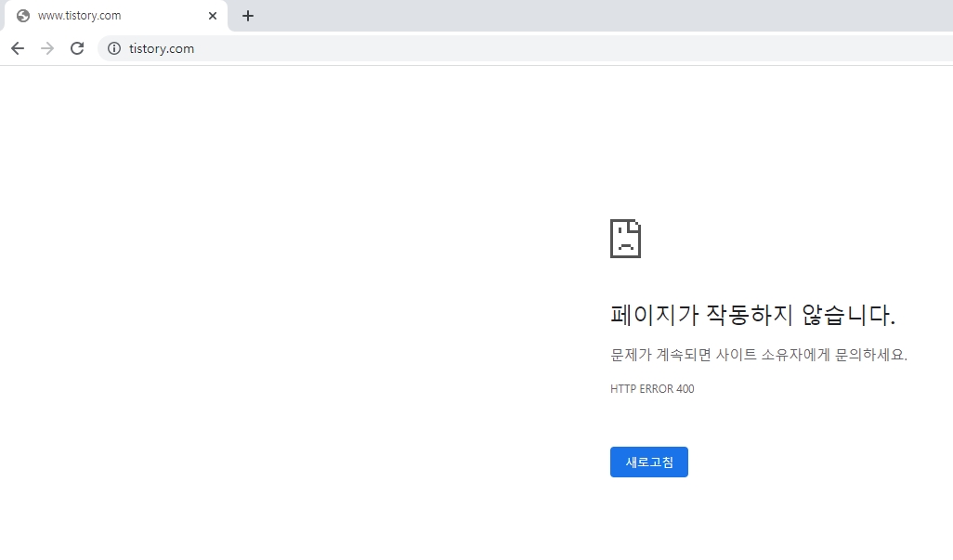Click the blank page background area
This screenshot has width=953, height=560.
[x=279, y=279]
